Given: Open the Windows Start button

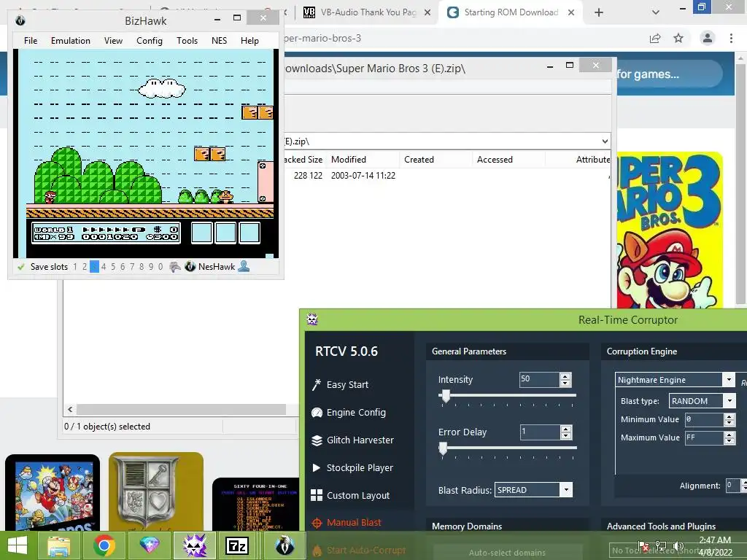Looking at the screenshot, I should [18, 545].
